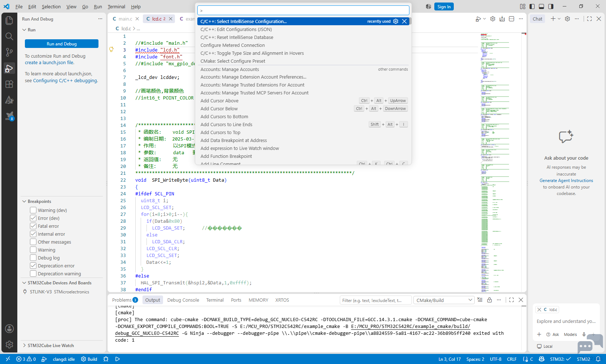606x364 pixels.
Task: Enable Warning breakpoint checkbox
Action: pyautogui.click(x=33, y=250)
